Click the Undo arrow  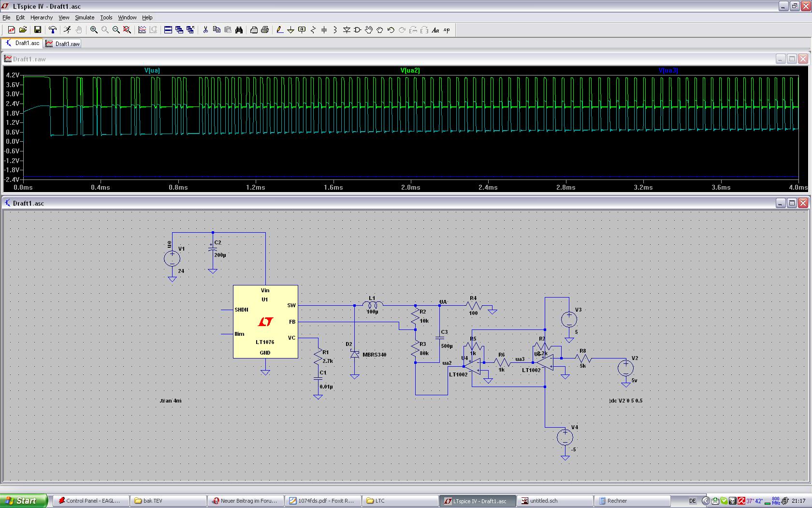pyautogui.click(x=391, y=30)
